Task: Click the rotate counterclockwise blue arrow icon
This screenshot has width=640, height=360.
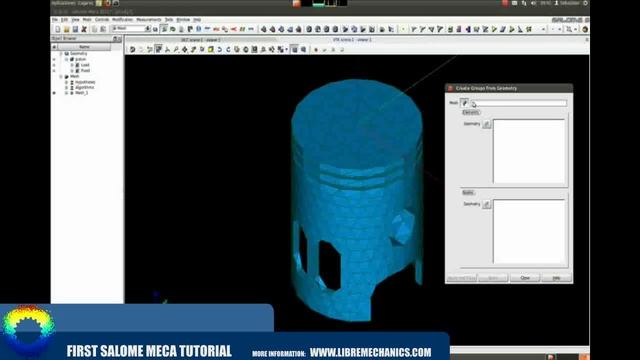Action: click(x=220, y=49)
